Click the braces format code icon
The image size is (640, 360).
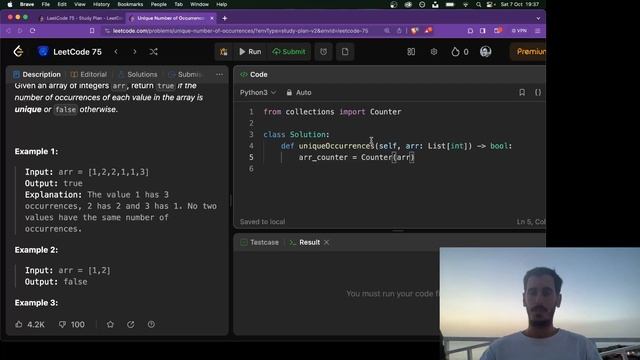pos(538,93)
